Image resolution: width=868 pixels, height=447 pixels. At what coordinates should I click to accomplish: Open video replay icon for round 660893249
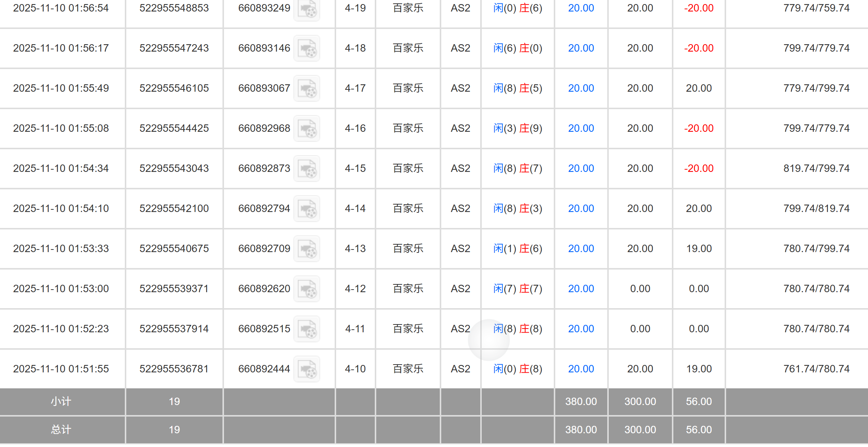pos(307,9)
